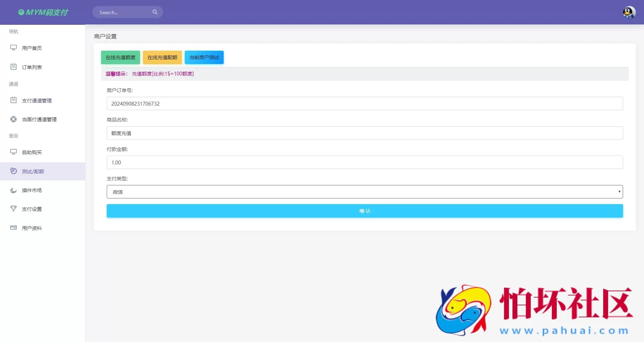Switch to the 在线充值配额 tab
This screenshot has width=644, height=342.
[162, 57]
